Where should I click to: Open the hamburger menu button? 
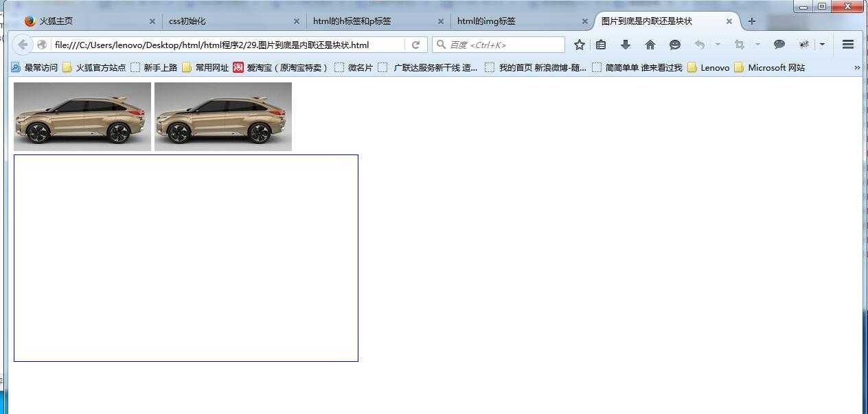pyautogui.click(x=848, y=45)
